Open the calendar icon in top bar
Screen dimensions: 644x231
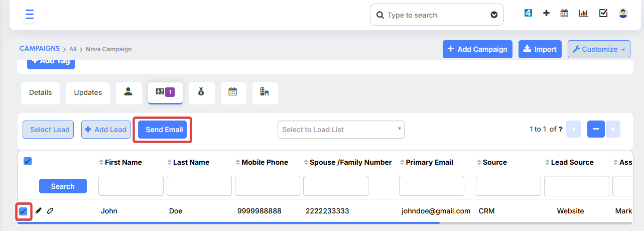tap(564, 13)
